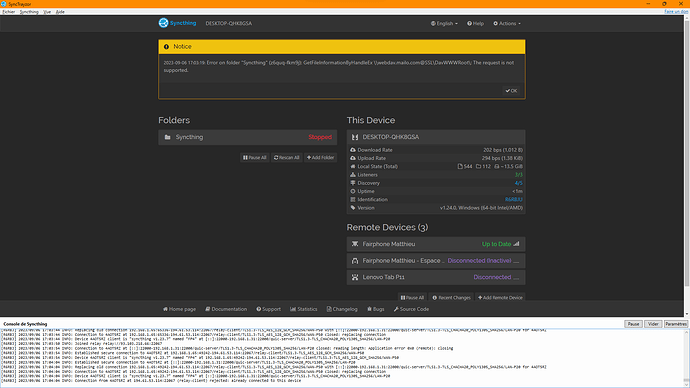
Task: Click the Fairphone Matthieu - Espace identicon
Action: pos(355,261)
